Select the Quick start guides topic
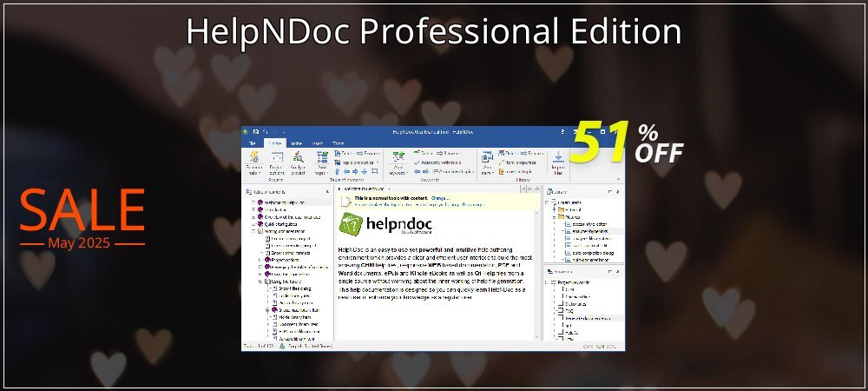Image resolution: width=868 pixels, height=391 pixels. point(280,224)
